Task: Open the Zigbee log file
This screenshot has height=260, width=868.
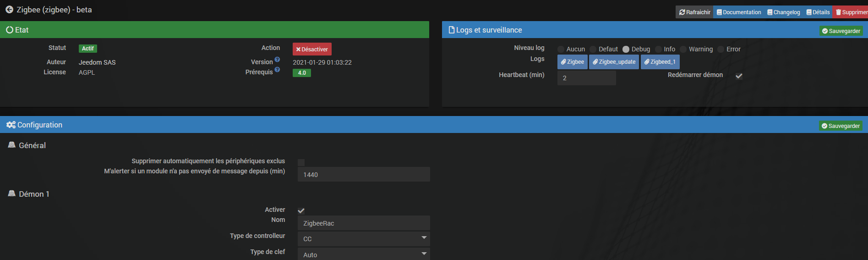Action: [x=573, y=62]
